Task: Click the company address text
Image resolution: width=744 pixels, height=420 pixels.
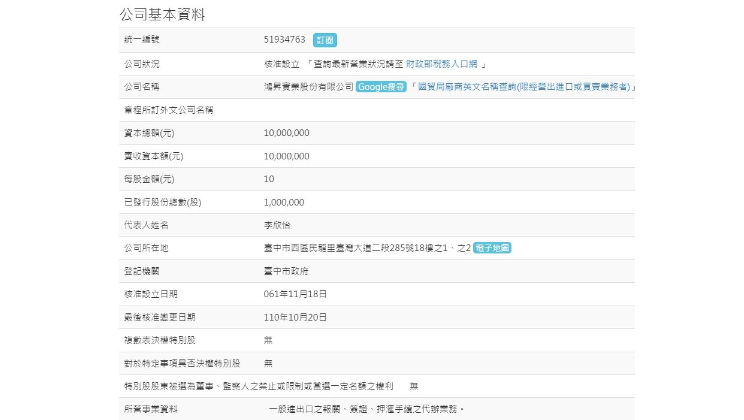Action: coord(365,247)
